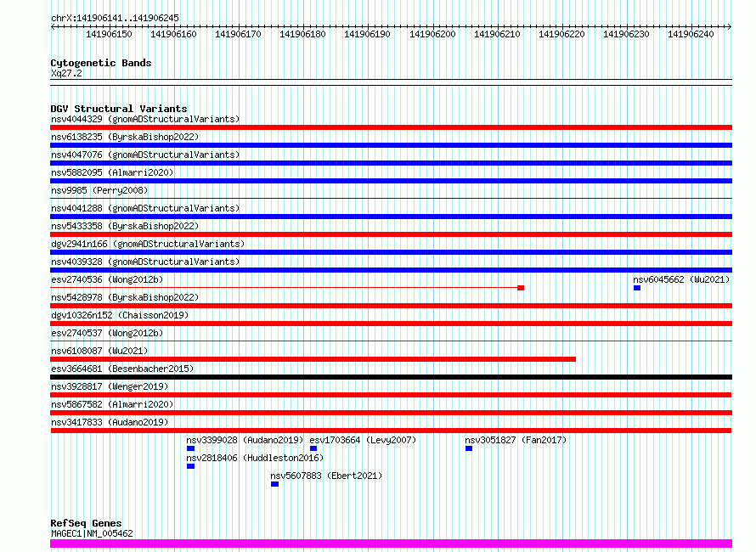This screenshot has width=756, height=552.
Task: Click the esv2740537 (Wong2012b) label
Action: coord(107,333)
